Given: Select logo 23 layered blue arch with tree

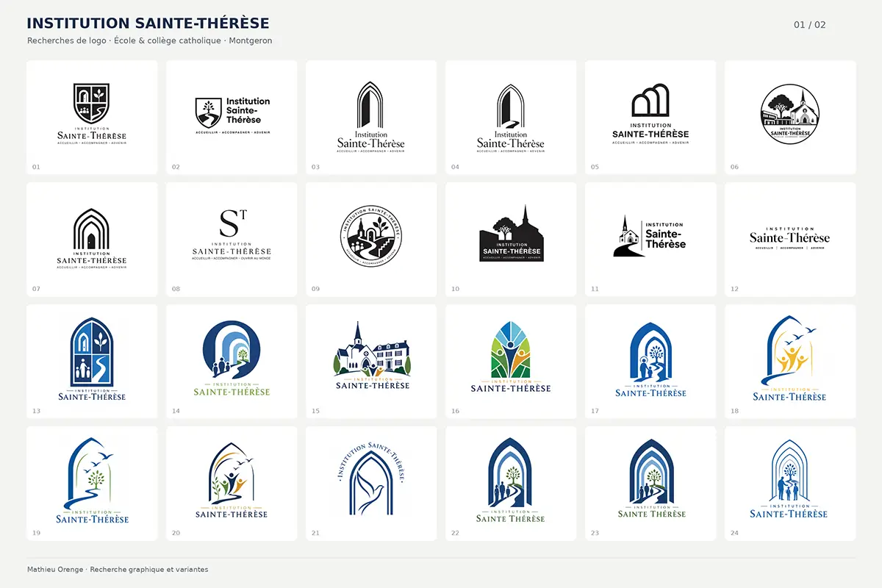Looking at the screenshot, I should [x=650, y=484].
